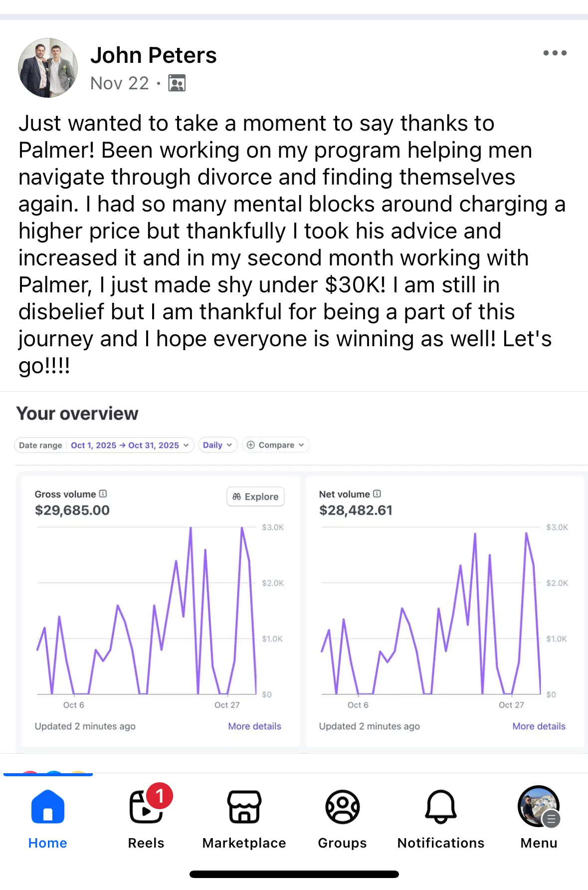Open the three-dot post options menu

tap(555, 53)
